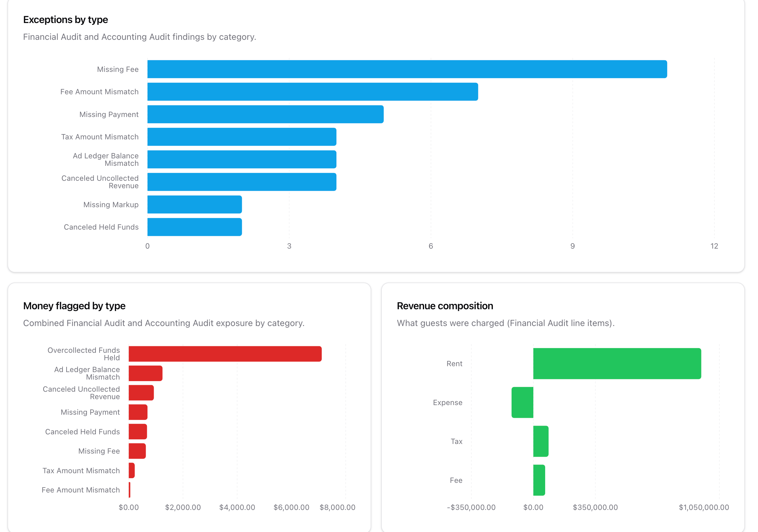The image size is (758, 532).
Task: Click the 'Missing Fee' label in Exceptions chart
Action: point(118,69)
